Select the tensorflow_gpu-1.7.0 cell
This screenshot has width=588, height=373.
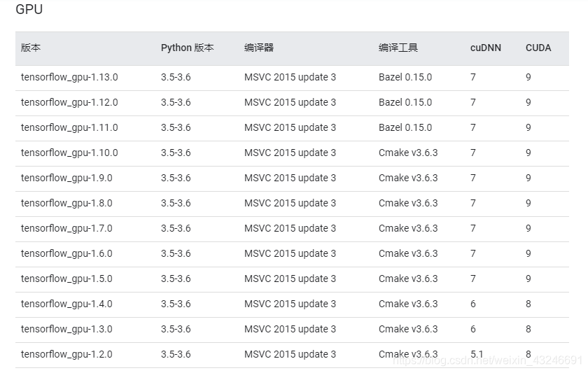66,228
